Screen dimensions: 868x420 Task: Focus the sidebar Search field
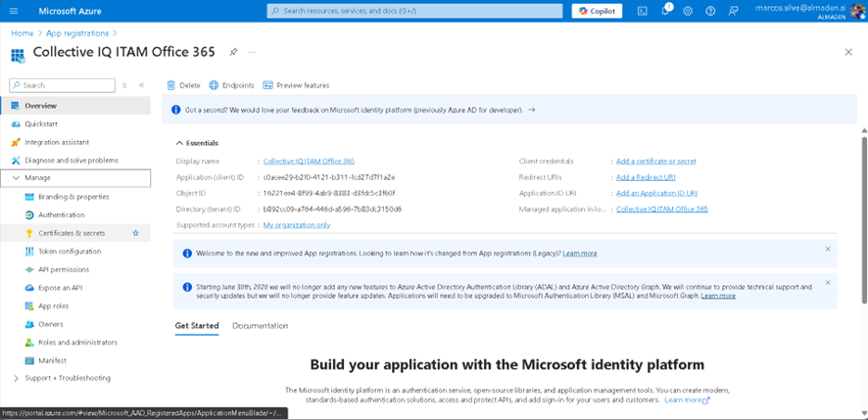[62, 85]
